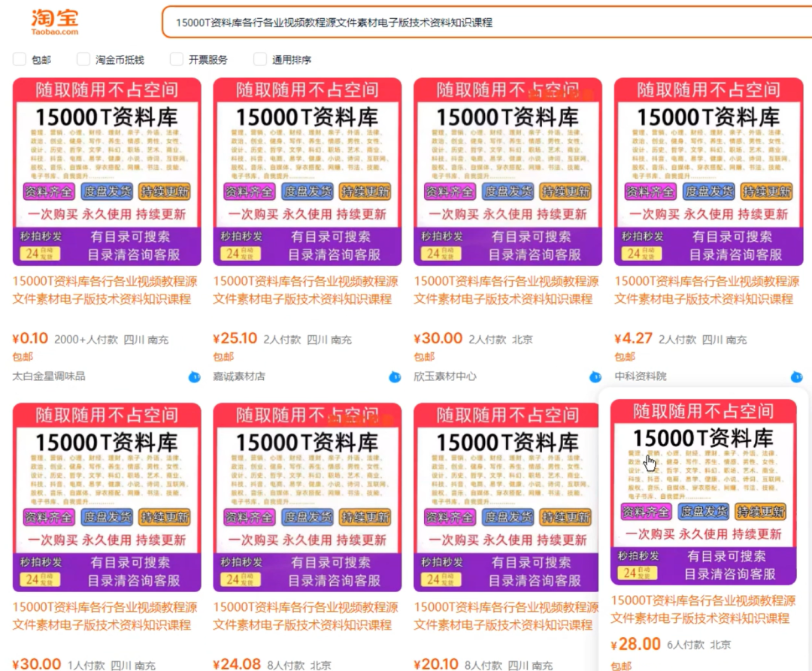The width and height of the screenshot is (812, 671).
Task: Click 包邮 label under ¥4.27 listing
Action: [625, 356]
